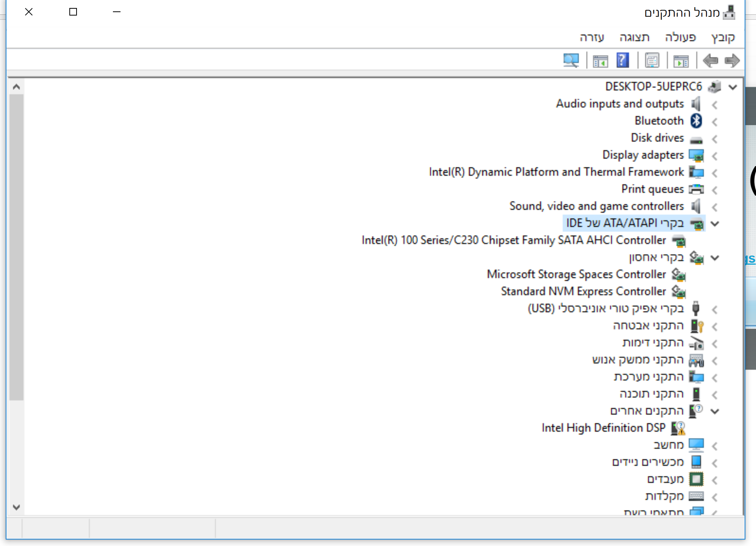Select the התקני מערכת label

tap(649, 377)
